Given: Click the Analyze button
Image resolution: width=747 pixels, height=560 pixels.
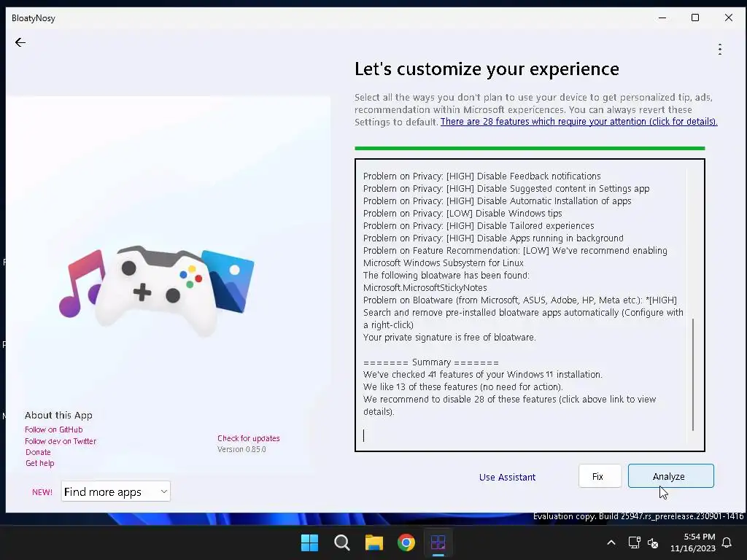Looking at the screenshot, I should pos(670,476).
